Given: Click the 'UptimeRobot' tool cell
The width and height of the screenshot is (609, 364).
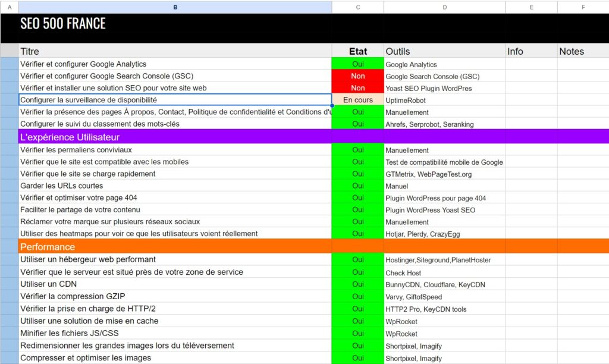Looking at the screenshot, I should pyautogui.click(x=444, y=101).
